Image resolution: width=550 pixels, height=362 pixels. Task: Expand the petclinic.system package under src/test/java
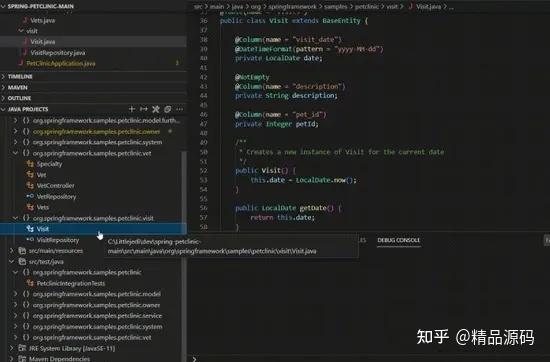pos(15,326)
